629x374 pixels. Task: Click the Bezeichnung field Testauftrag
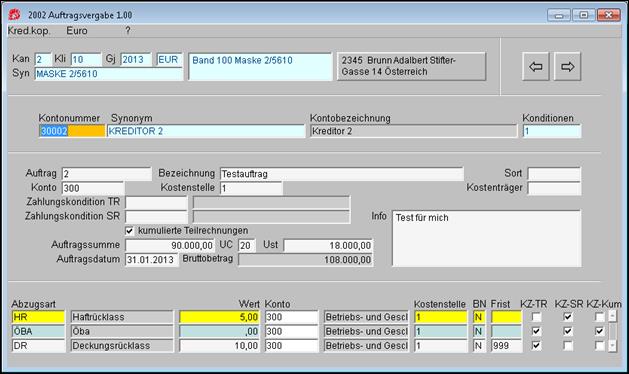click(342, 174)
